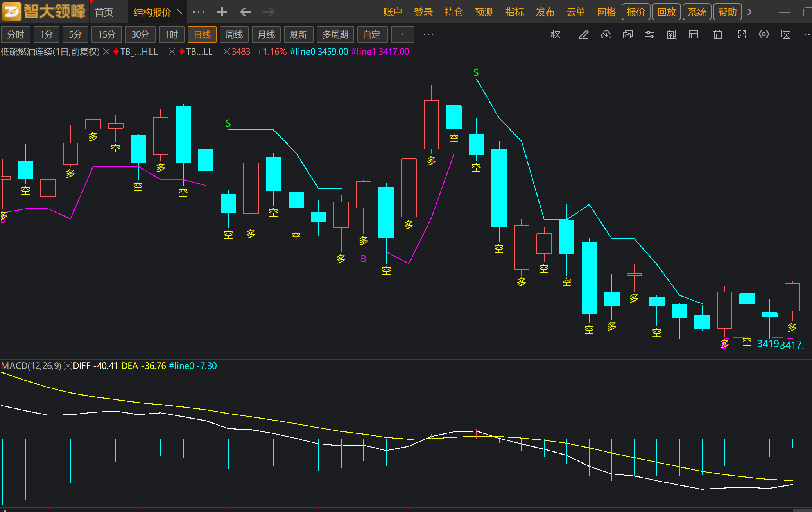The width and height of the screenshot is (812, 512).
Task: Open the overlay chart image icon
Action: pyautogui.click(x=628, y=35)
